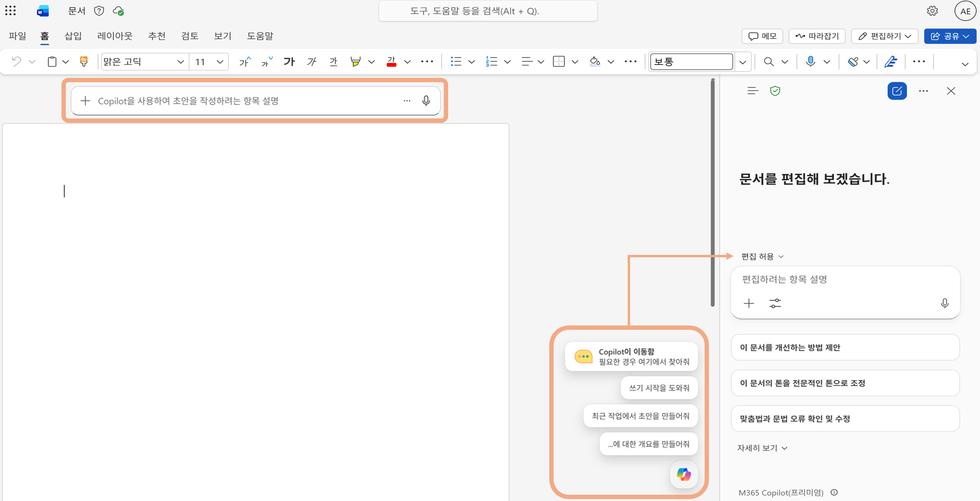Click the paste clipboard icon
Image resolution: width=980 pixels, height=501 pixels.
[x=52, y=61]
